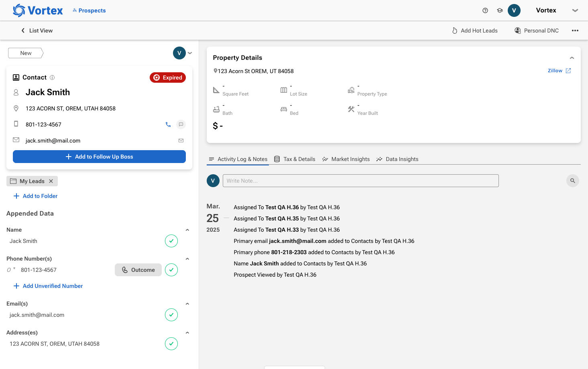Open Zillow link

coord(559,71)
